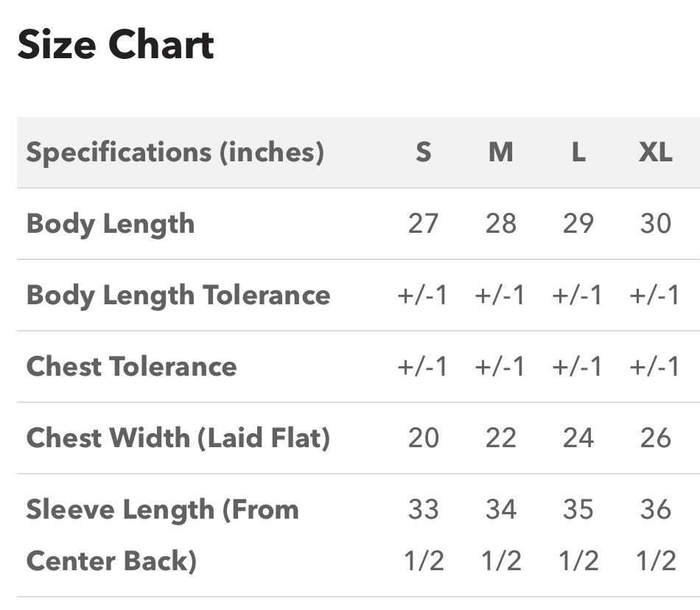
Task: Click Sleeve Length value 34 1/2
Action: pyautogui.click(x=501, y=535)
